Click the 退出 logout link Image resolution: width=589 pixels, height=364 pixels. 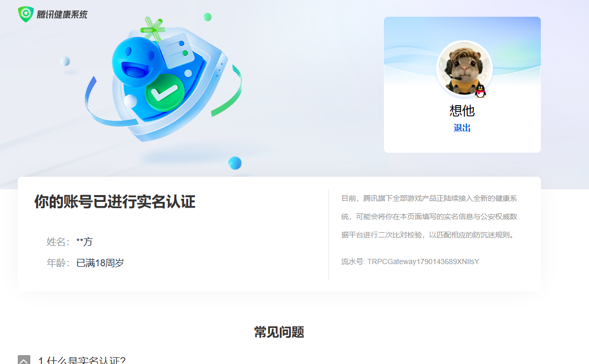[x=462, y=128]
